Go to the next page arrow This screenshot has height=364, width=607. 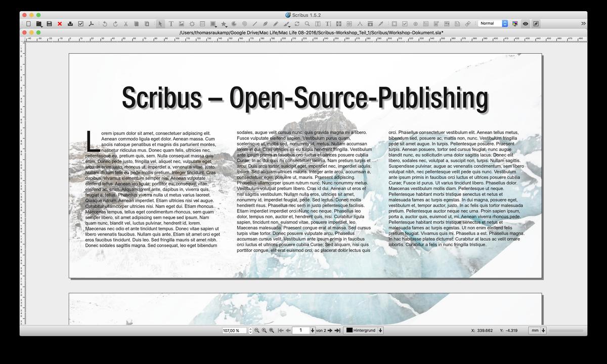click(330, 330)
